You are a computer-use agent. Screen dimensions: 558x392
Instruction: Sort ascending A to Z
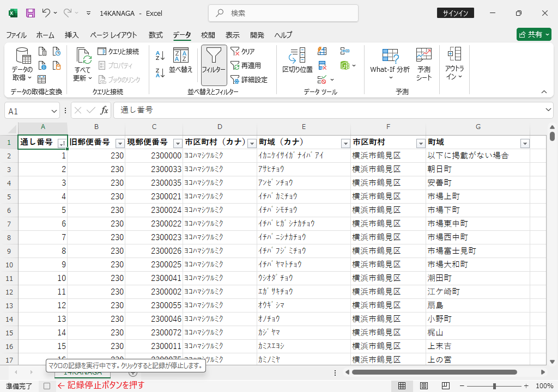tap(160, 56)
